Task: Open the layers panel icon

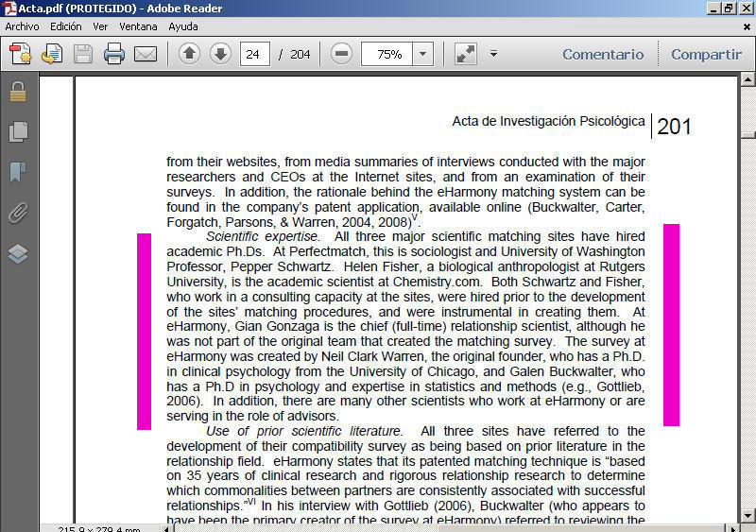Action: 18,253
